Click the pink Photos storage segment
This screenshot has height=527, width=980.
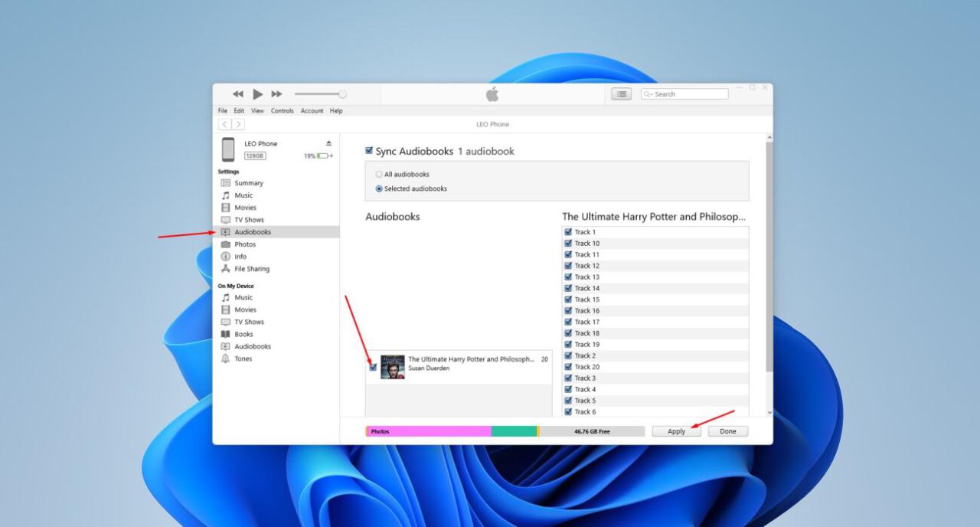429,431
